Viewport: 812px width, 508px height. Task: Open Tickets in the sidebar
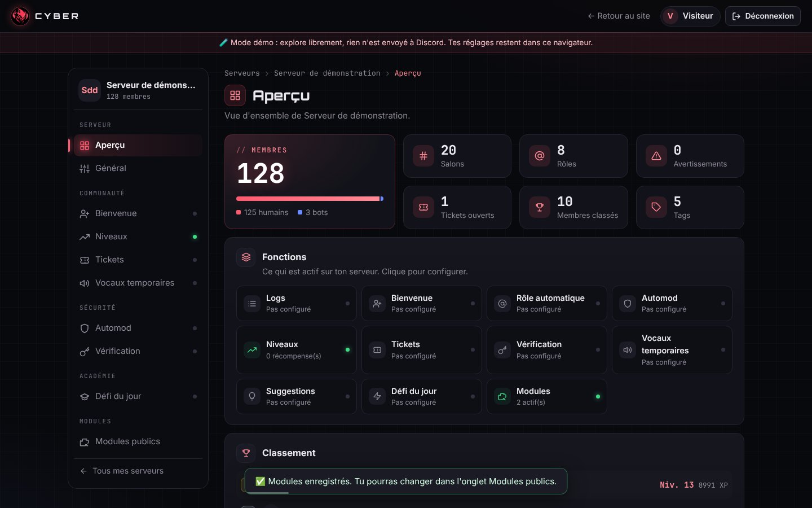pyautogui.click(x=138, y=260)
